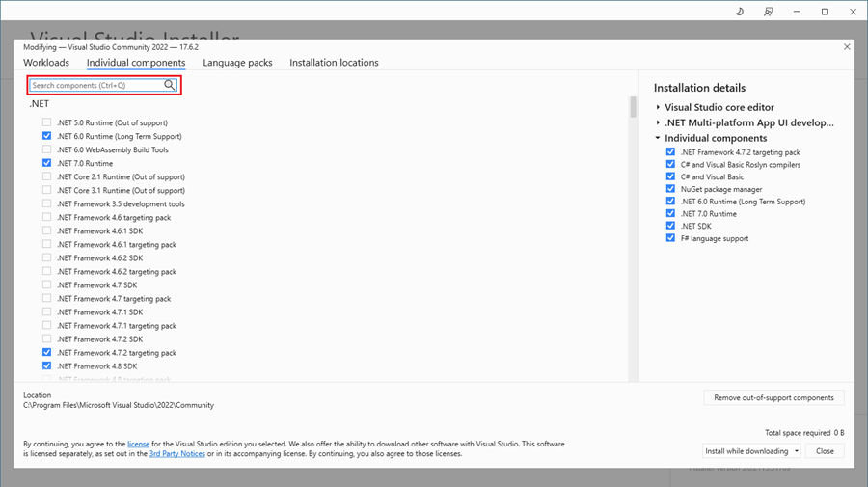Open Install while downloading dropdown arrow
868x487 pixels.
click(797, 451)
